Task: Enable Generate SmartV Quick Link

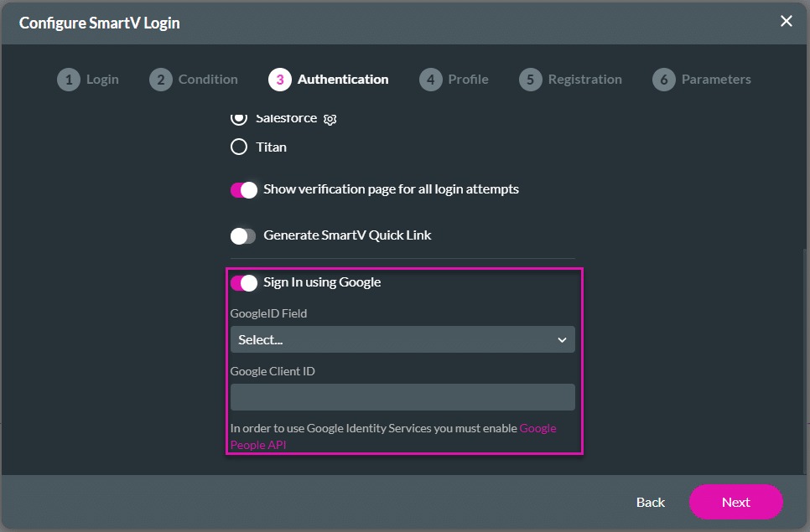Action: [243, 235]
